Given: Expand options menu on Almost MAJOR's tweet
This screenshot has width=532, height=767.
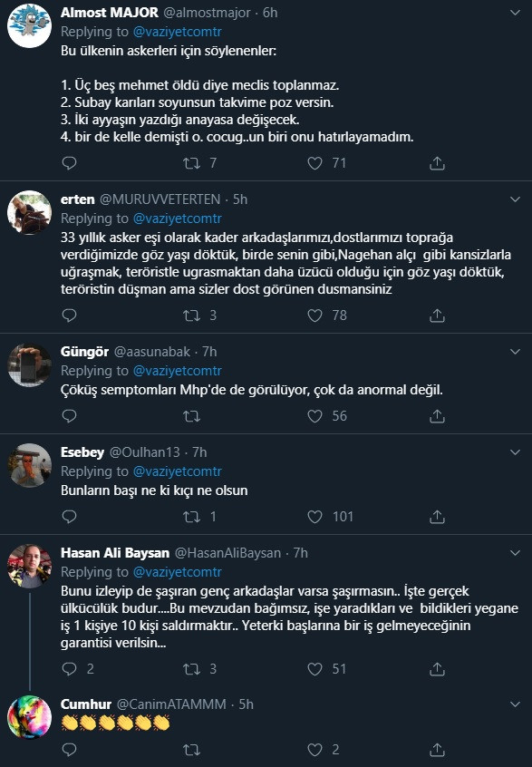Looking at the screenshot, I should [x=517, y=11].
